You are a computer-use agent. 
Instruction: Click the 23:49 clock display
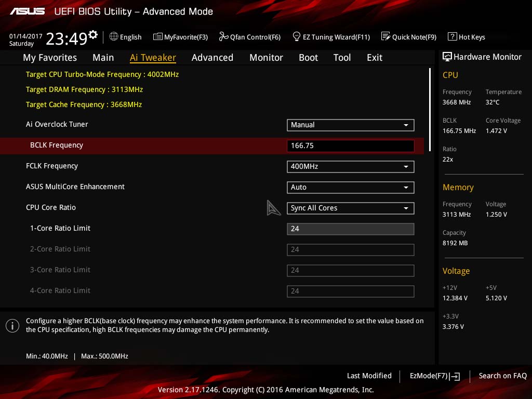click(66, 39)
